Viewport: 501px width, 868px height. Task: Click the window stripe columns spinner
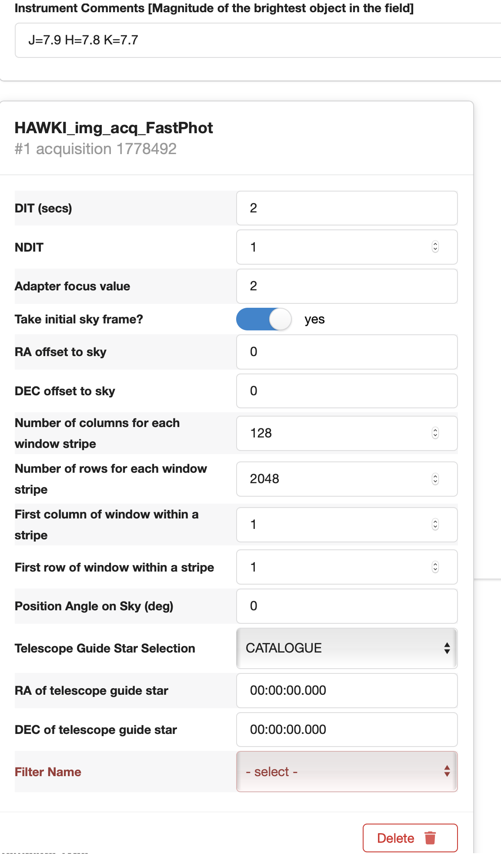(435, 433)
